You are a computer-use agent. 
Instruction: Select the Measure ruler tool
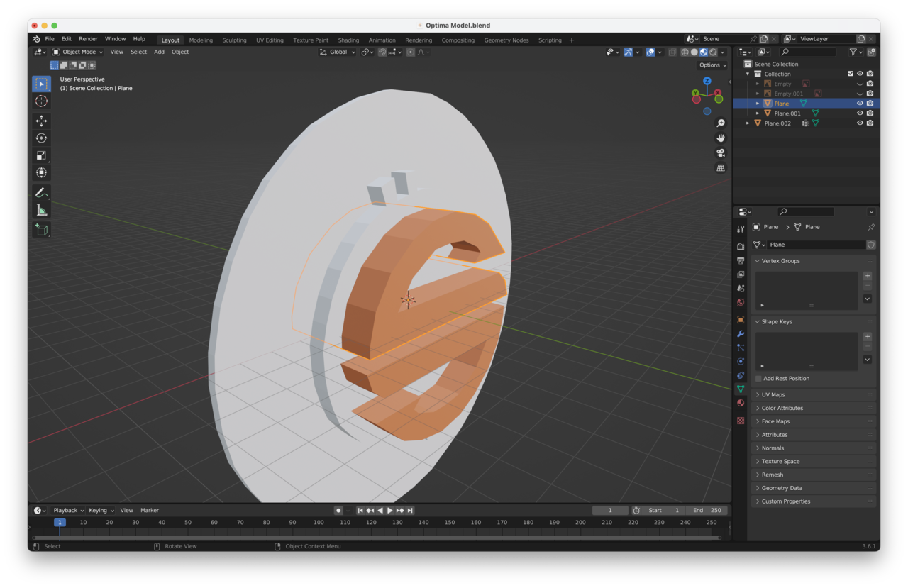pyautogui.click(x=41, y=210)
